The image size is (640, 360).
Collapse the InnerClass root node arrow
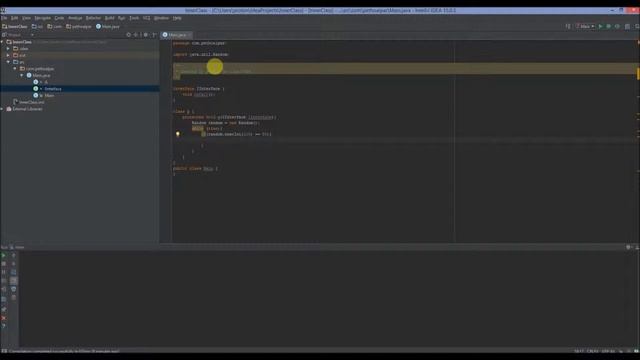click(2, 42)
